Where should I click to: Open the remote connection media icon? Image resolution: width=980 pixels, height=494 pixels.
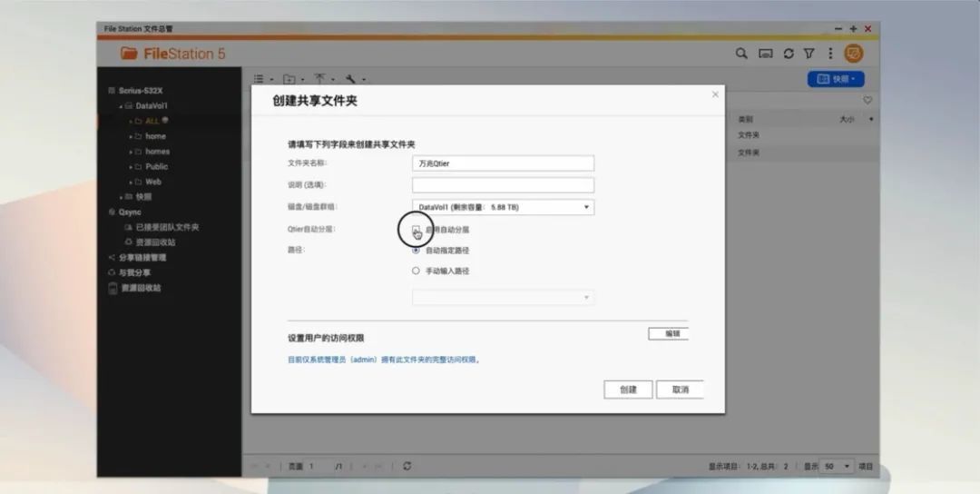point(766,54)
